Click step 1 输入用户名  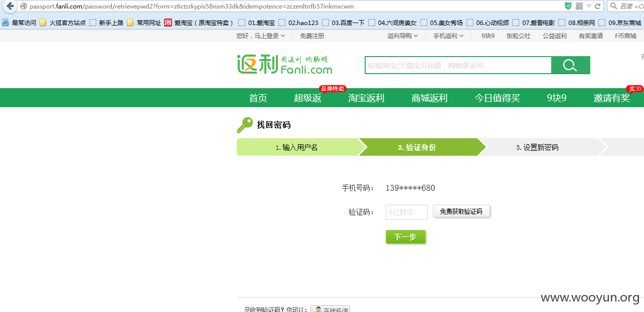[x=297, y=147]
